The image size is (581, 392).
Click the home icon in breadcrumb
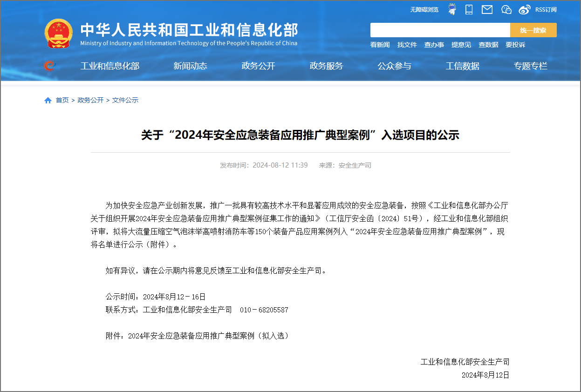click(48, 100)
